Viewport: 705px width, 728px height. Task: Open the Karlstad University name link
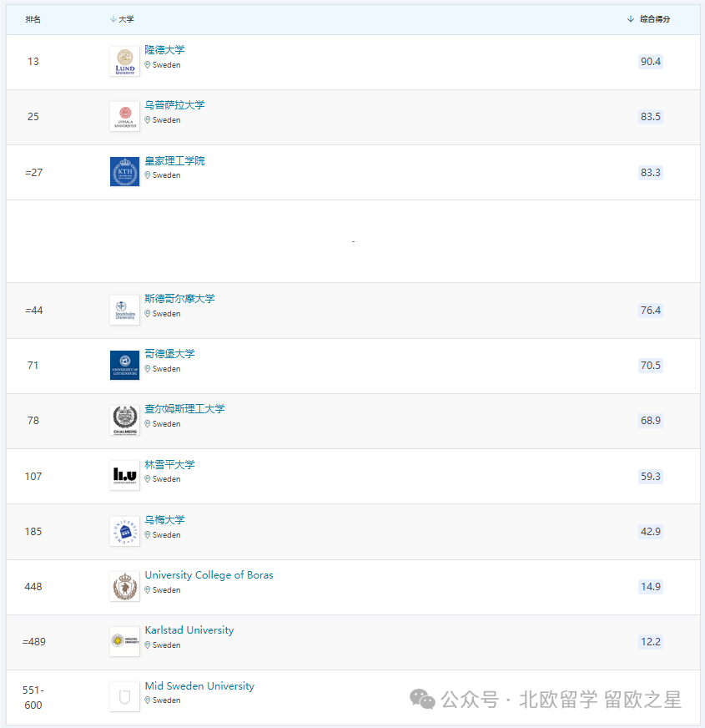[x=189, y=630]
